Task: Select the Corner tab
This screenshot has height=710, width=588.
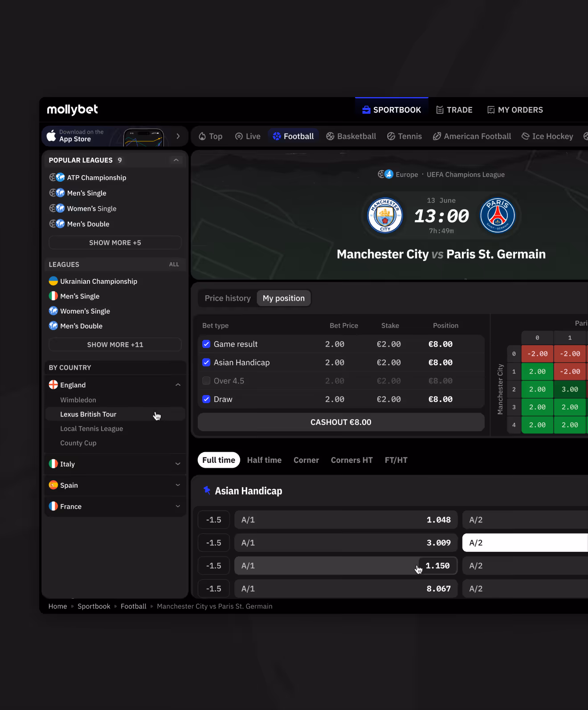Action: click(306, 460)
